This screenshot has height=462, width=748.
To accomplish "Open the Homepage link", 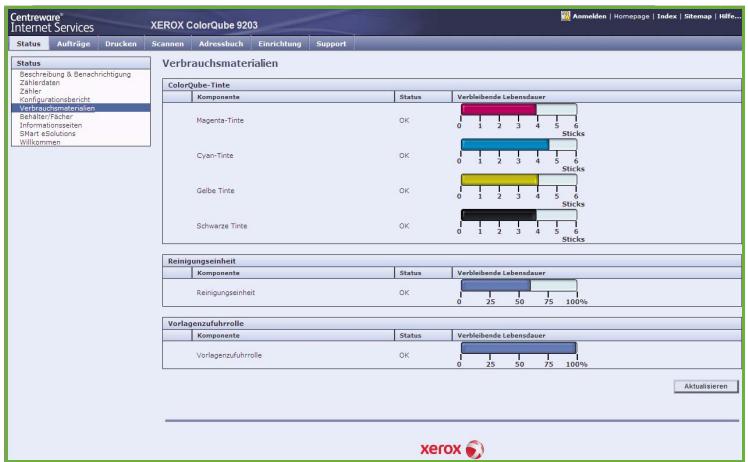I will point(631,16).
